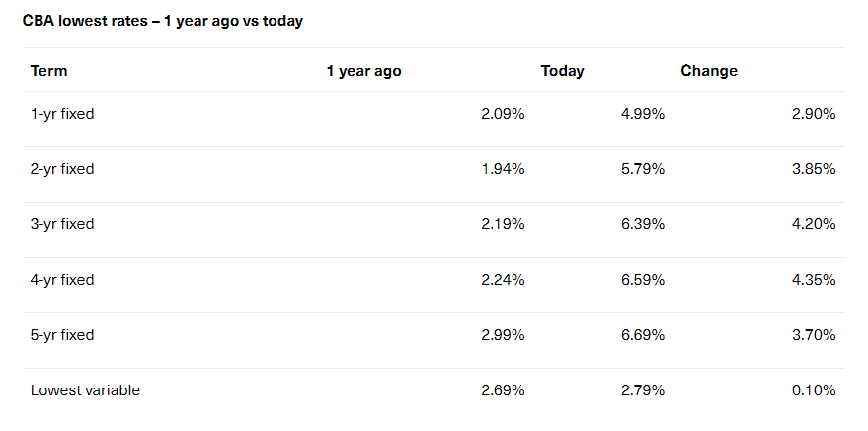Click the CBA lowest rates table title
The width and height of the screenshot is (868, 431).
(162, 21)
